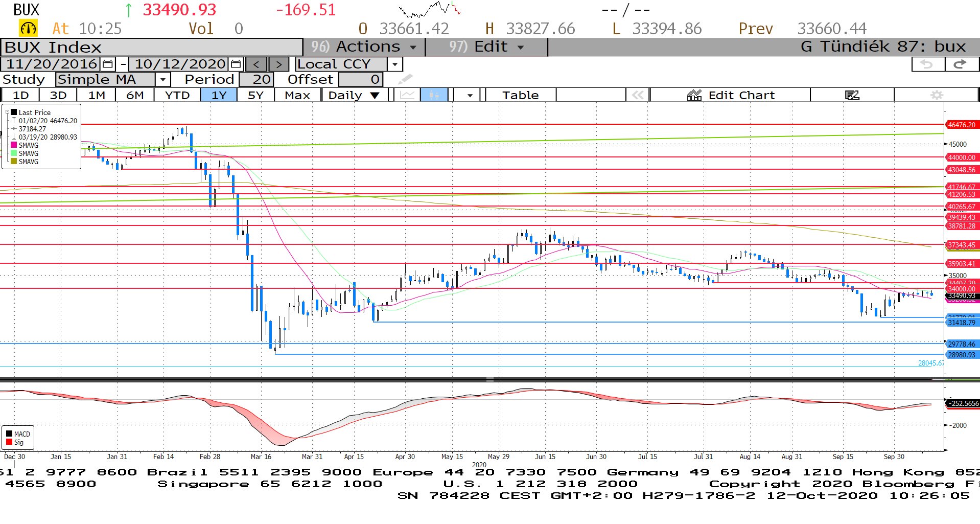
Task: Select the 1M range tab
Action: pos(96,95)
